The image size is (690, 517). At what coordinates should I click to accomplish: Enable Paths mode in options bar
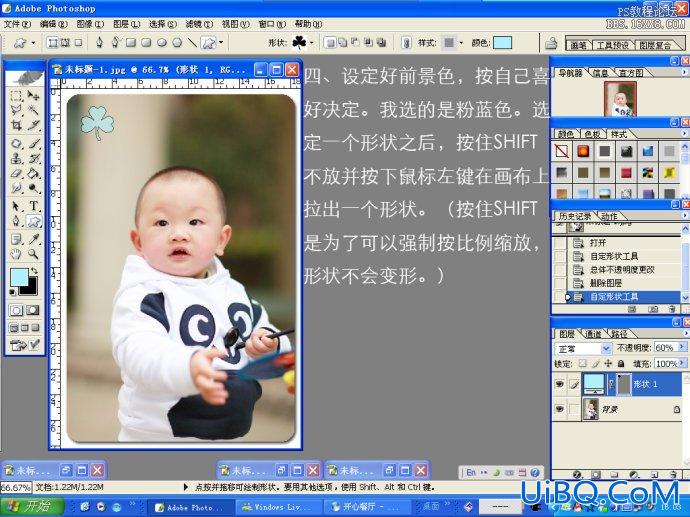[x=65, y=42]
